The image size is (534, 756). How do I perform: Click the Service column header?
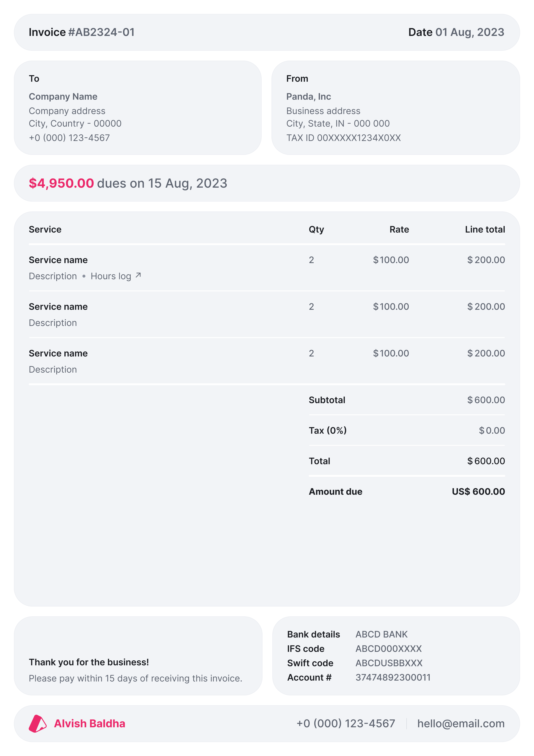pos(45,229)
